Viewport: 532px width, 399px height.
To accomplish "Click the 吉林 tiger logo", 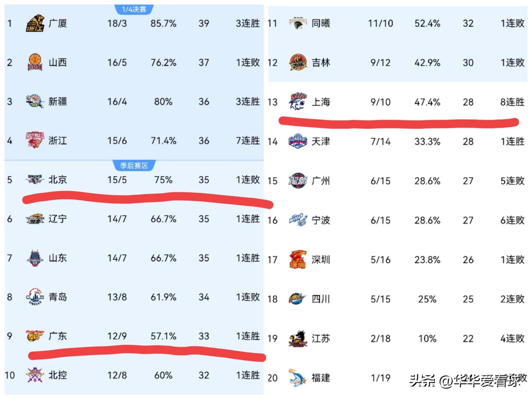I will coord(298,62).
